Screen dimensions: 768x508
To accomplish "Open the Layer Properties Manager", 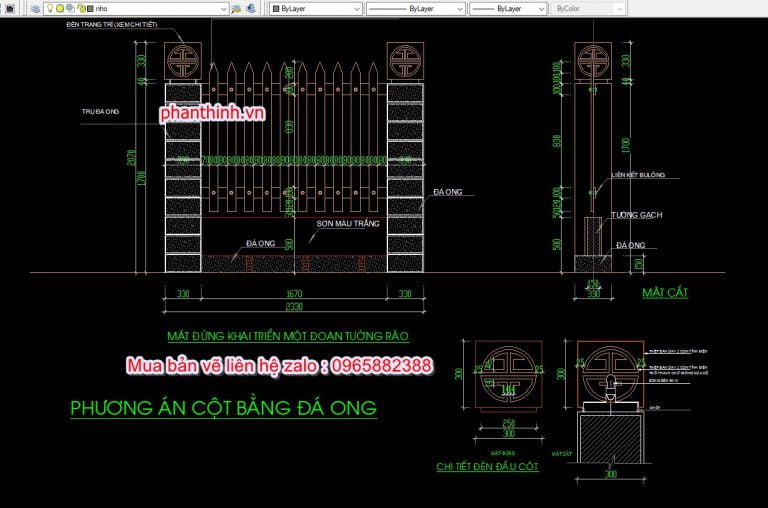I will point(35,9).
